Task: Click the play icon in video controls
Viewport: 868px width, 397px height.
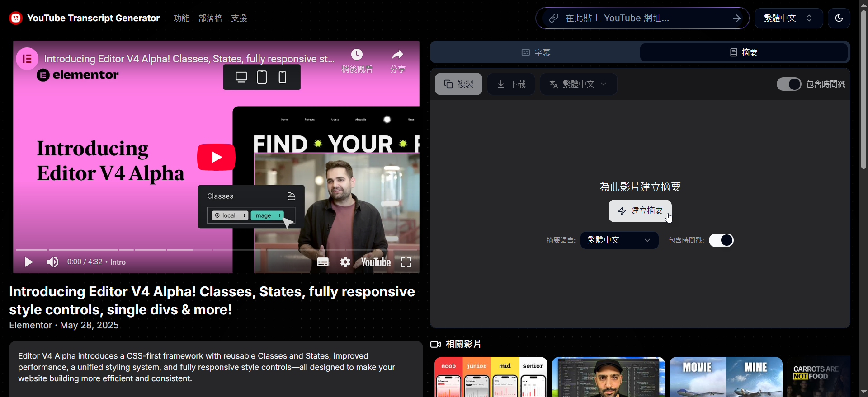Action: coord(28,262)
